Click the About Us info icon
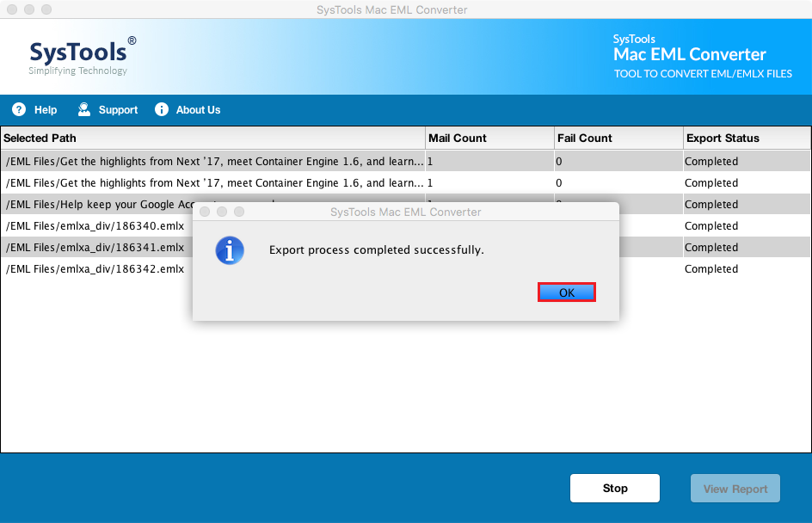812x523 pixels. point(162,109)
